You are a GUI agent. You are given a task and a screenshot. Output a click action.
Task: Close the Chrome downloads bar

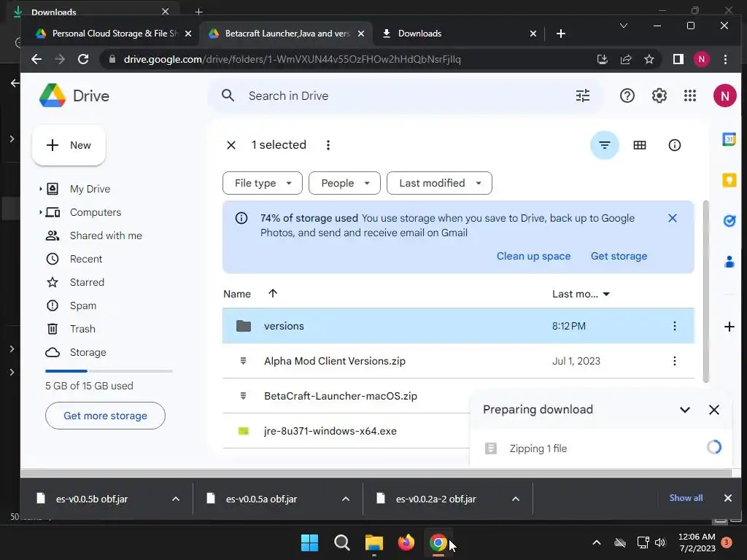[727, 498]
